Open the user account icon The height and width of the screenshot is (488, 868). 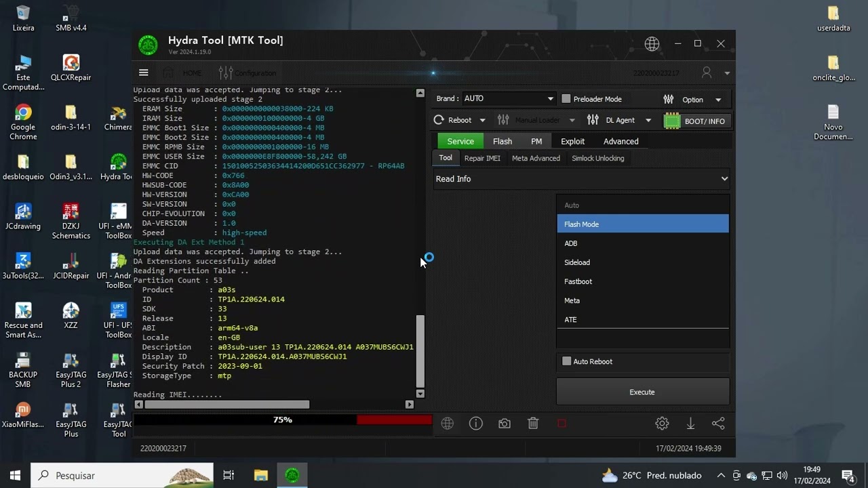point(707,73)
